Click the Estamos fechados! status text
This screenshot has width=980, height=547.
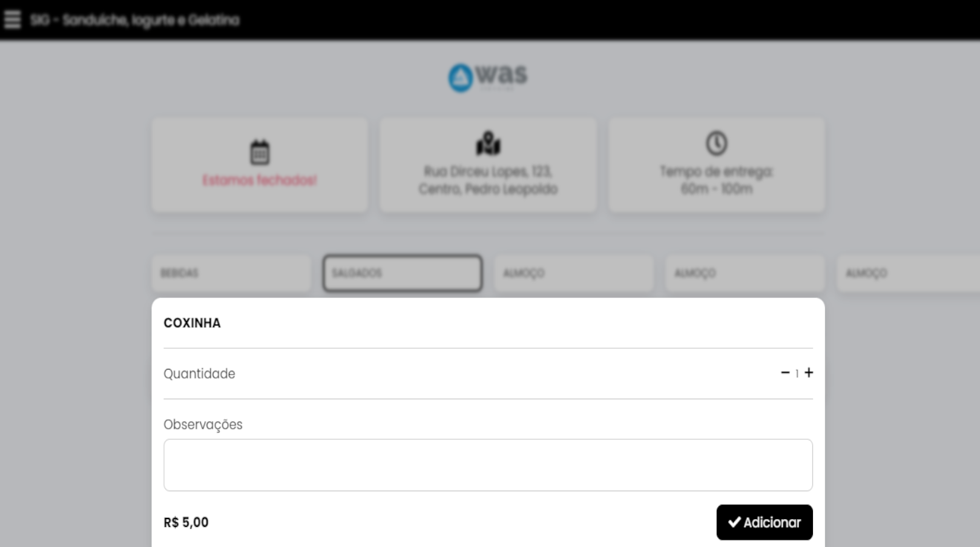click(x=260, y=181)
